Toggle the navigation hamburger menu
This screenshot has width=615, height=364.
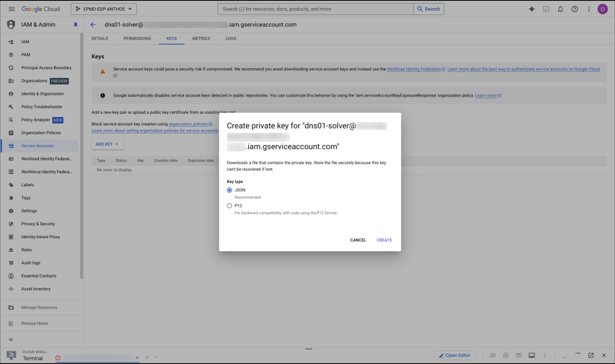click(x=12, y=9)
